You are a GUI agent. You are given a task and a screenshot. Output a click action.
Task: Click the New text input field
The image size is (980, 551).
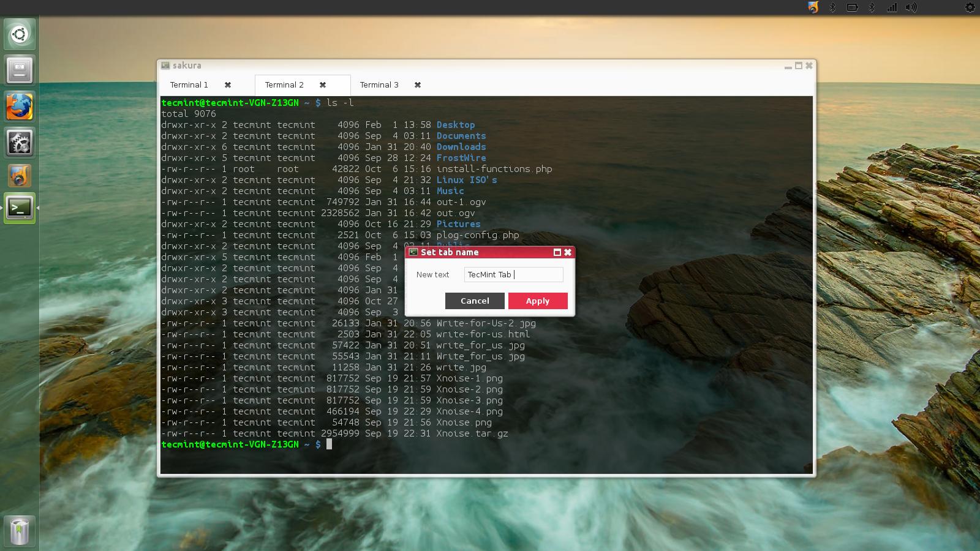513,274
